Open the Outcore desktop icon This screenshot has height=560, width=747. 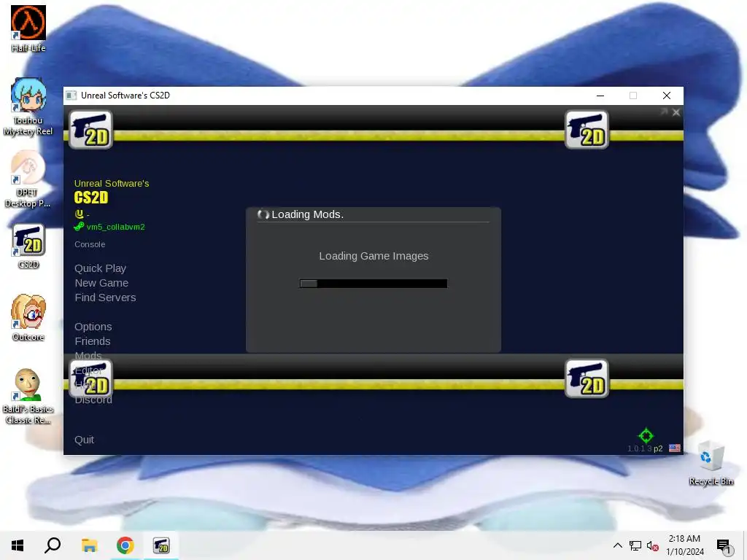[28, 318]
